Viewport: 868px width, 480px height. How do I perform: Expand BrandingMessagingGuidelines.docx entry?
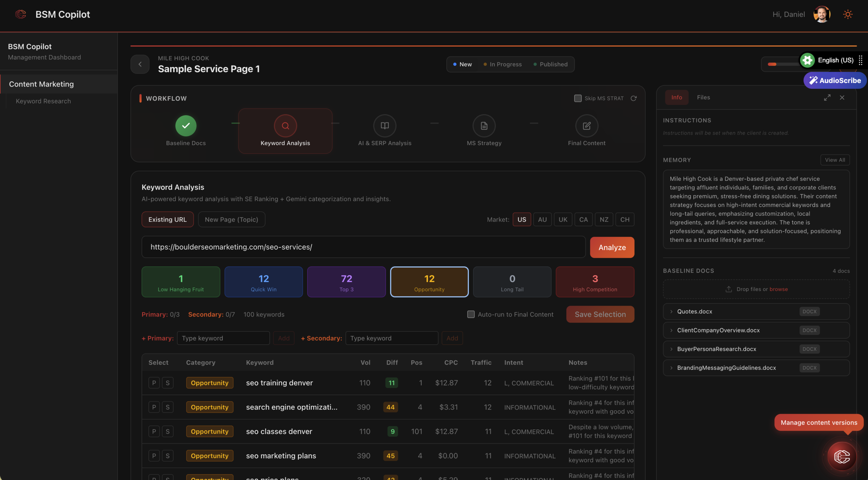point(671,368)
